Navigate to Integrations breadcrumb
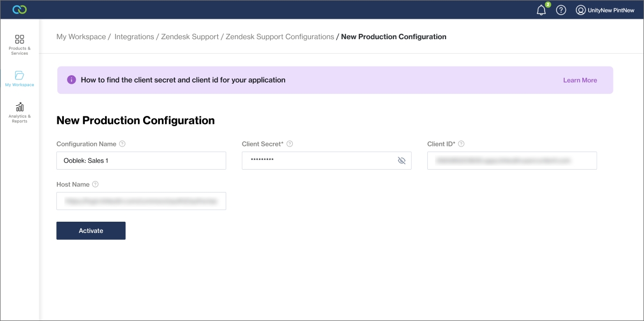 tap(134, 37)
